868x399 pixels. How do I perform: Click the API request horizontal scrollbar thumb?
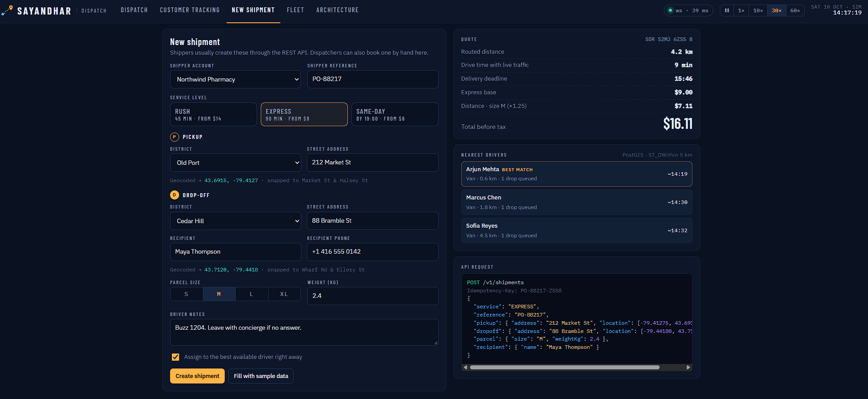[565, 367]
